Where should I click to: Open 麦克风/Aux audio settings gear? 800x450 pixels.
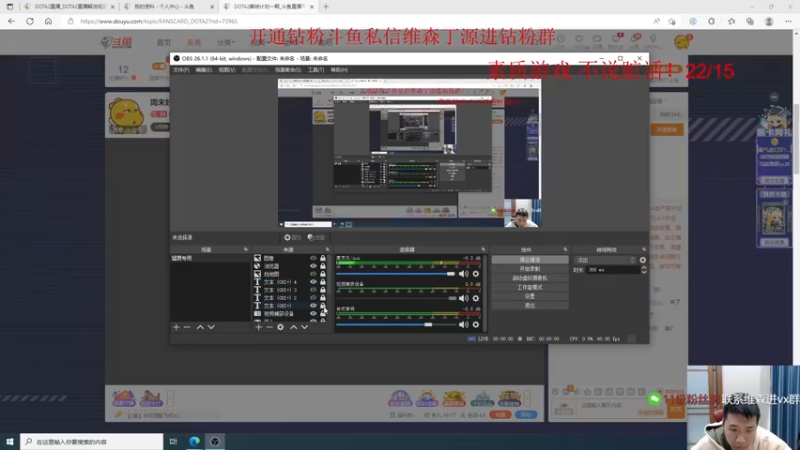(476, 274)
